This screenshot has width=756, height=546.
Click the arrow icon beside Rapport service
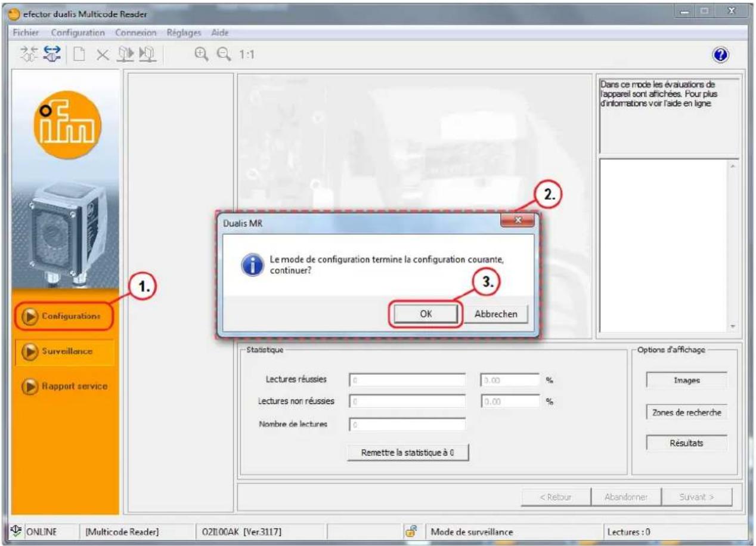click(29, 386)
